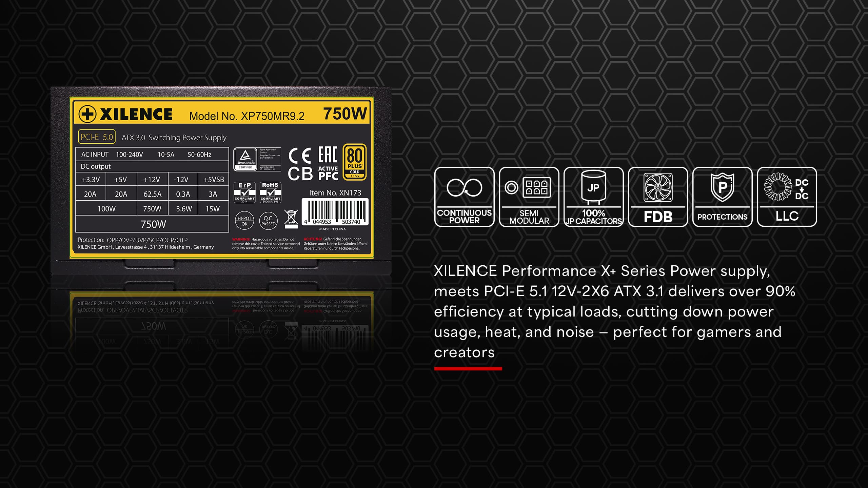This screenshot has height=488, width=868.
Task: Click the RoHS compliant checkmark badge
Action: (270, 192)
